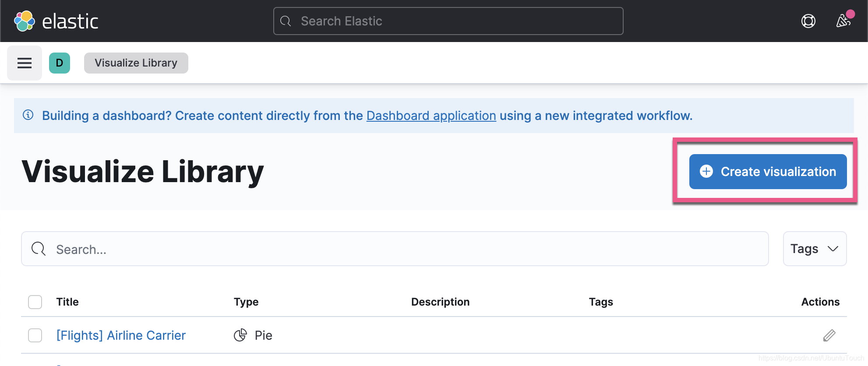Focus the Search Elastic global field

tap(448, 21)
